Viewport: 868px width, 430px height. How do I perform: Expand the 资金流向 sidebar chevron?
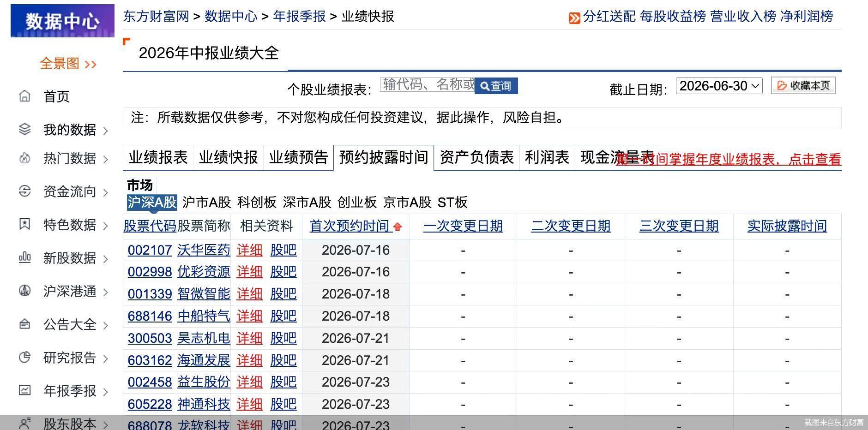click(x=105, y=193)
